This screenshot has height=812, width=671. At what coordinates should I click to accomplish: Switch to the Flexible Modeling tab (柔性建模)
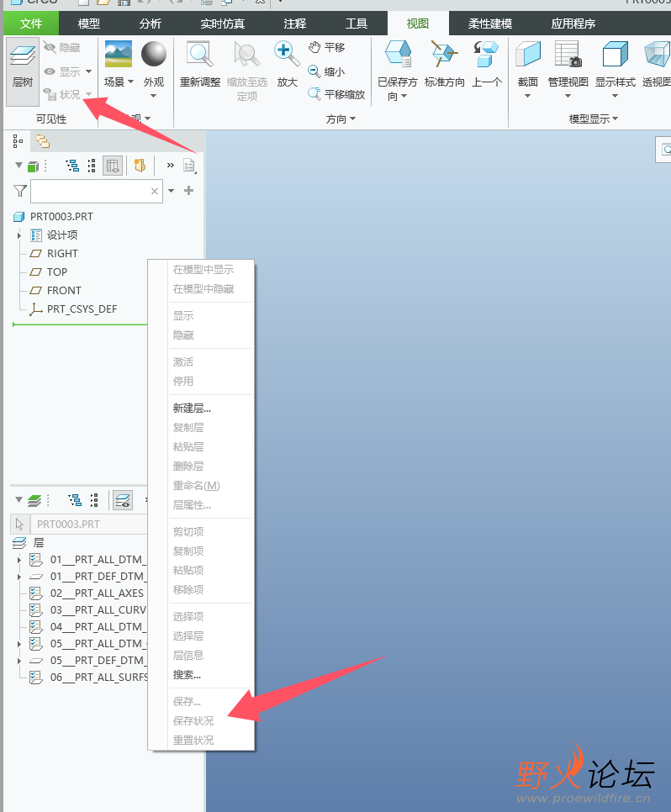pyautogui.click(x=490, y=24)
